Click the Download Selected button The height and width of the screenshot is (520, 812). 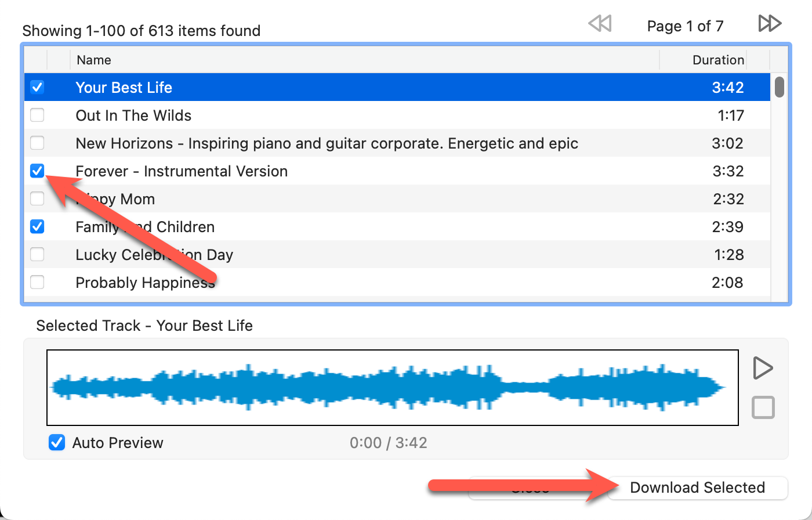click(697, 488)
